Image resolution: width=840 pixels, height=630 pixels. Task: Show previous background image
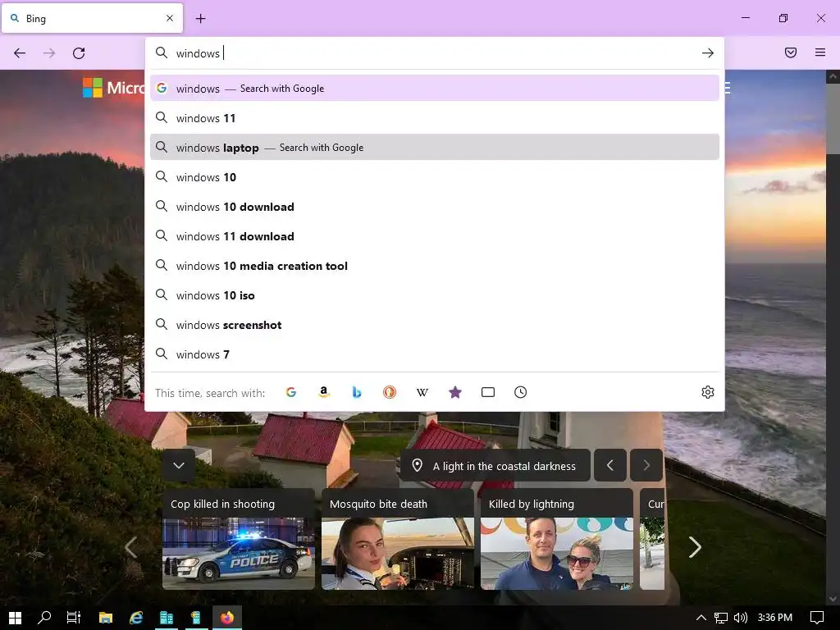(610, 465)
